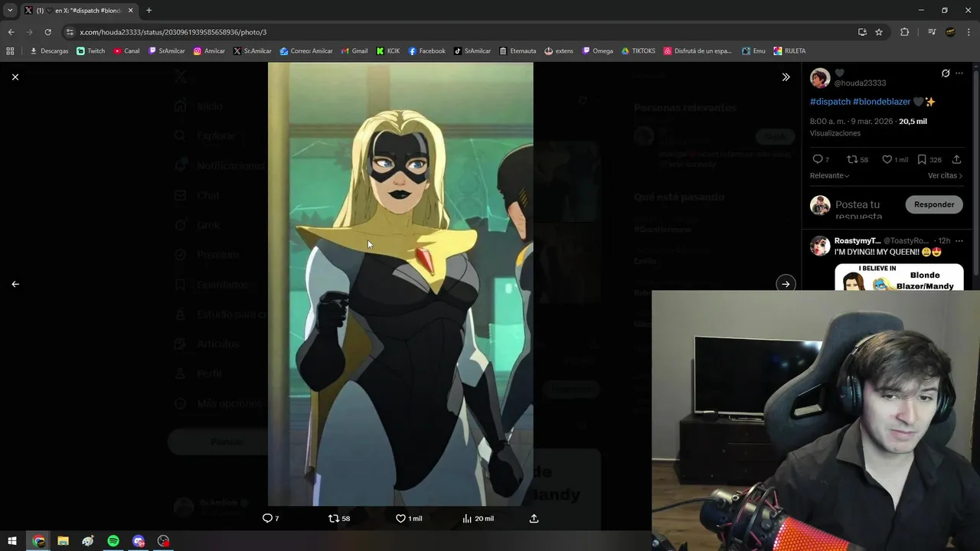Open Chrome from the taskbar
The width and height of the screenshot is (980, 551).
pyautogui.click(x=38, y=541)
